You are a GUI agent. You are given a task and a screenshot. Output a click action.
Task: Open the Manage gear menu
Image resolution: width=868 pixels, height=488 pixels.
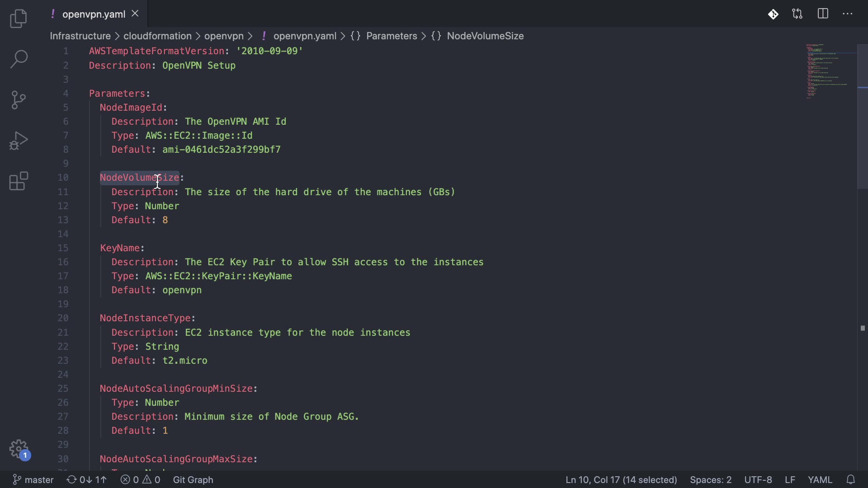pos(19,449)
